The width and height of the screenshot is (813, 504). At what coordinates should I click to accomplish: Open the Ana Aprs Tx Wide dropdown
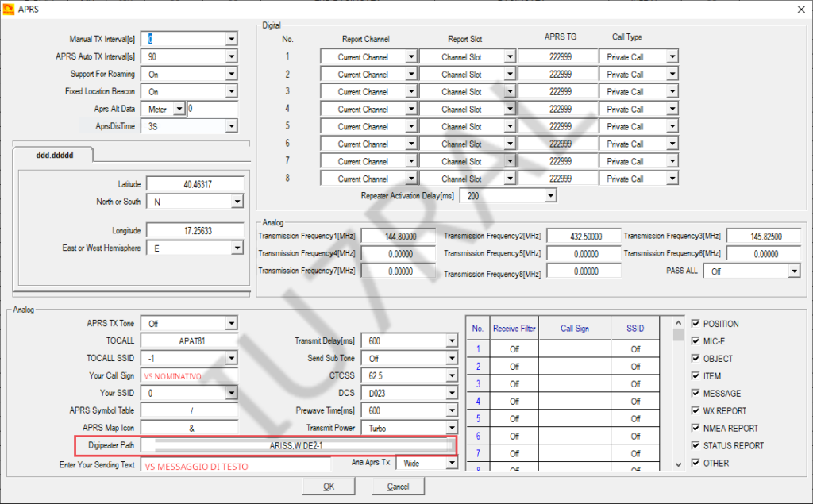pos(452,463)
